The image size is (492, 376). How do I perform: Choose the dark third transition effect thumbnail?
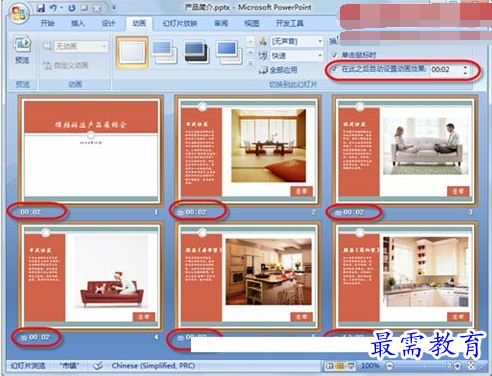click(197, 52)
